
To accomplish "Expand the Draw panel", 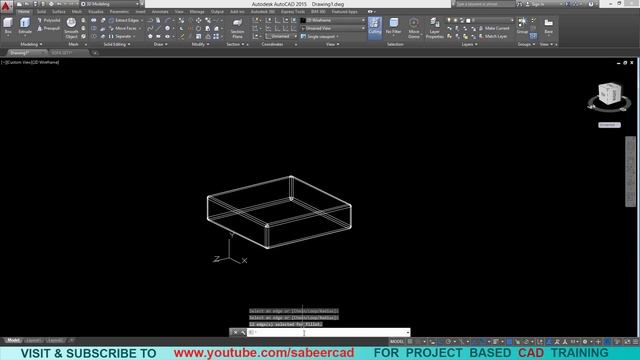I will pyautogui.click(x=160, y=44).
